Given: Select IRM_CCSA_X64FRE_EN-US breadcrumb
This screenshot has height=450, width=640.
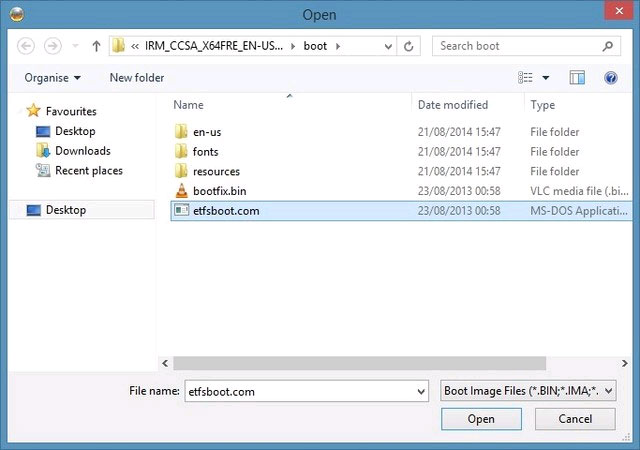Looking at the screenshot, I should (213, 46).
